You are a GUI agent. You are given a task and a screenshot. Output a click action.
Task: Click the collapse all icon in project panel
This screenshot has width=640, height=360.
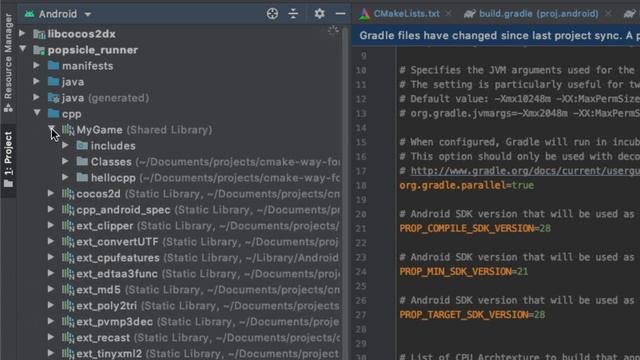click(293, 14)
